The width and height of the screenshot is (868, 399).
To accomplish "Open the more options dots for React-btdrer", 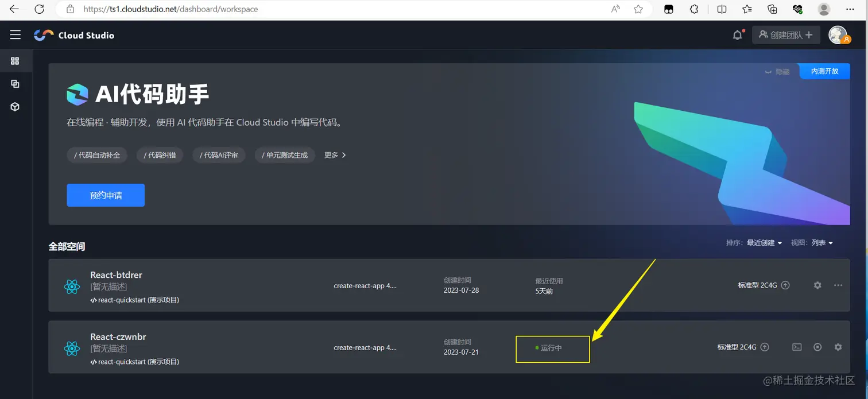I will coord(838,285).
